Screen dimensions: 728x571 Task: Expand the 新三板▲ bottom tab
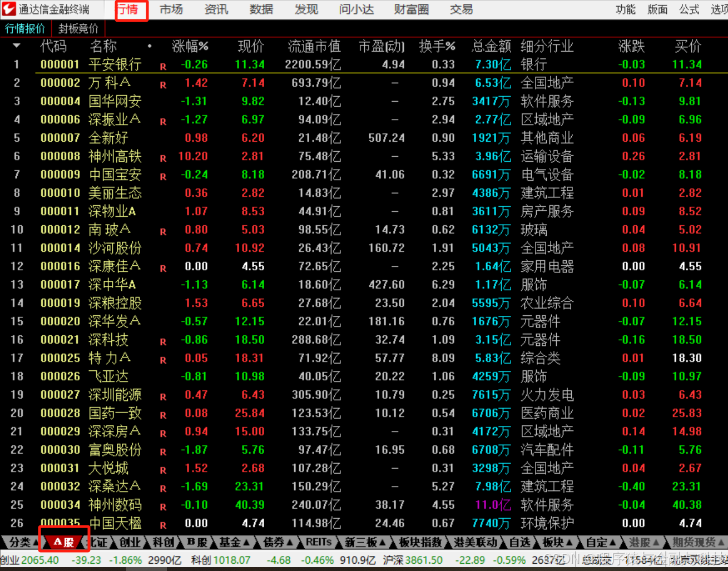(x=365, y=542)
